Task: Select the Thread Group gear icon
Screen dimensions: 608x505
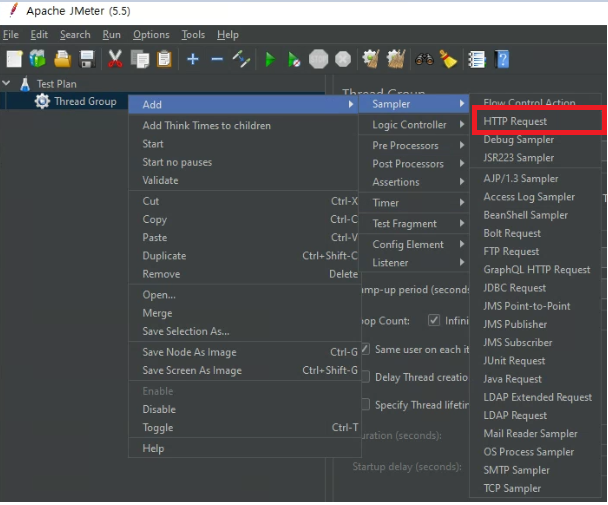Action: 42,101
